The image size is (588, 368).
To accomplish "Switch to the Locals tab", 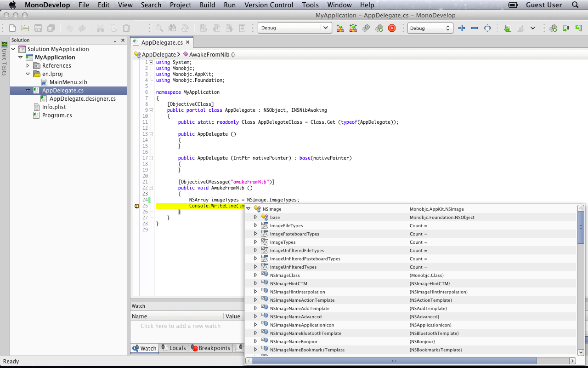I will click(x=174, y=348).
